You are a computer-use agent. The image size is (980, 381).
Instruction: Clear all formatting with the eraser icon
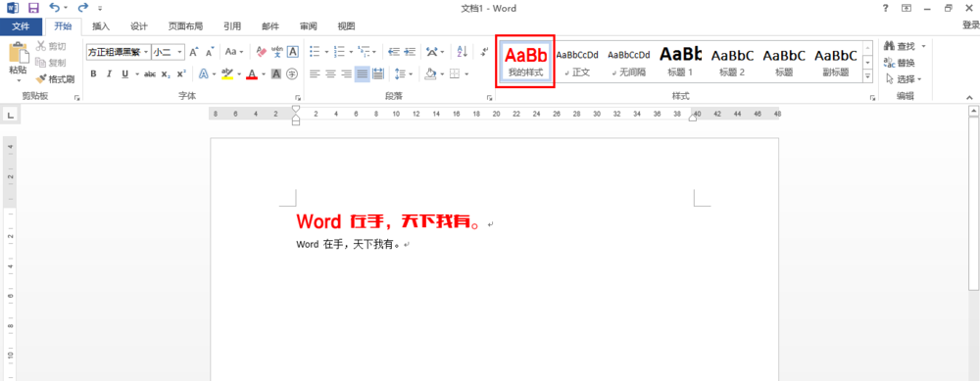pos(262,52)
